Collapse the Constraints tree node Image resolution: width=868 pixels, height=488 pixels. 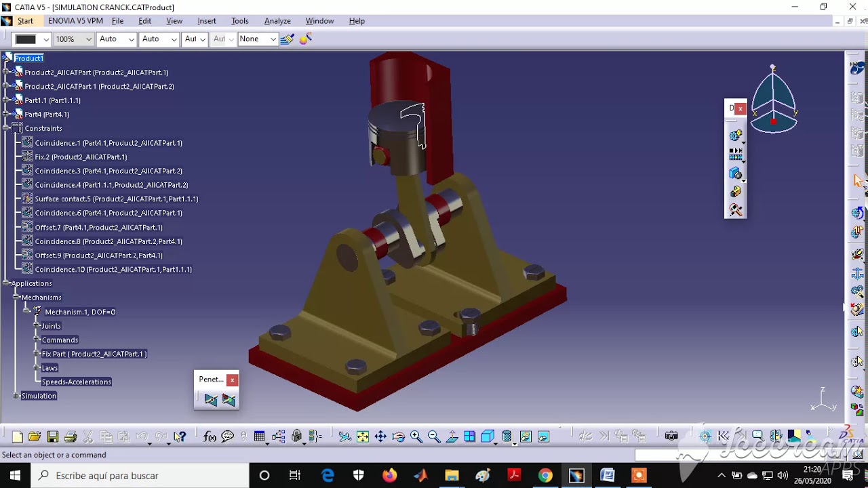tap(6, 128)
